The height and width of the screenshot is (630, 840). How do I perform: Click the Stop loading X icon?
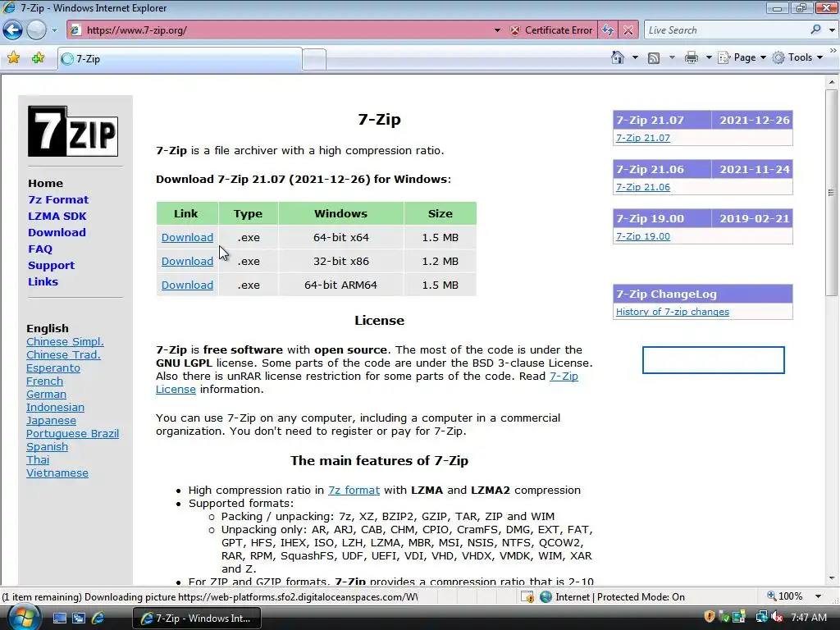point(628,30)
